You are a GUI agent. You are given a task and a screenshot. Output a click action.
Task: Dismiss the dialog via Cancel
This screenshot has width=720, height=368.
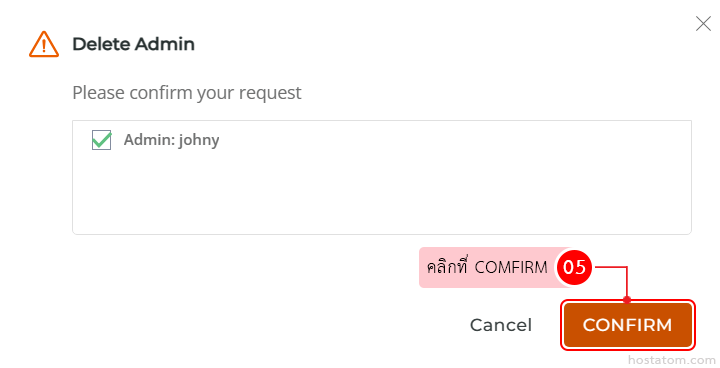click(501, 325)
